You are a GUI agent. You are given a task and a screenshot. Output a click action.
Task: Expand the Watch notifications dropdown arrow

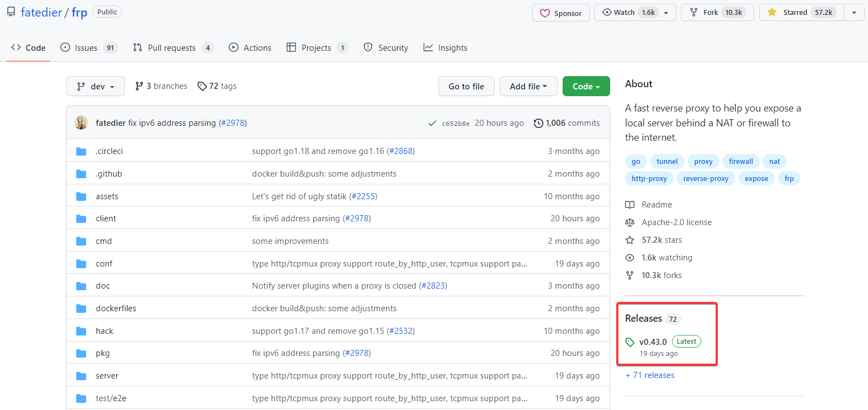[x=666, y=13]
